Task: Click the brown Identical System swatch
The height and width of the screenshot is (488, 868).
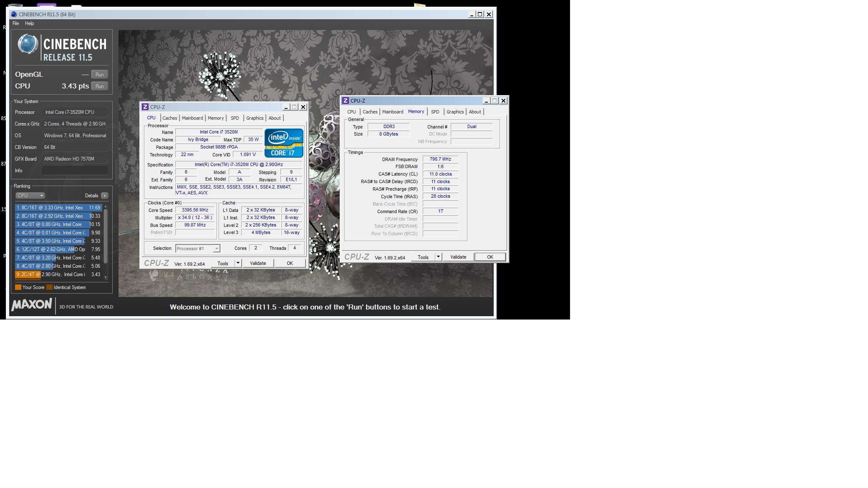Action: coord(49,287)
